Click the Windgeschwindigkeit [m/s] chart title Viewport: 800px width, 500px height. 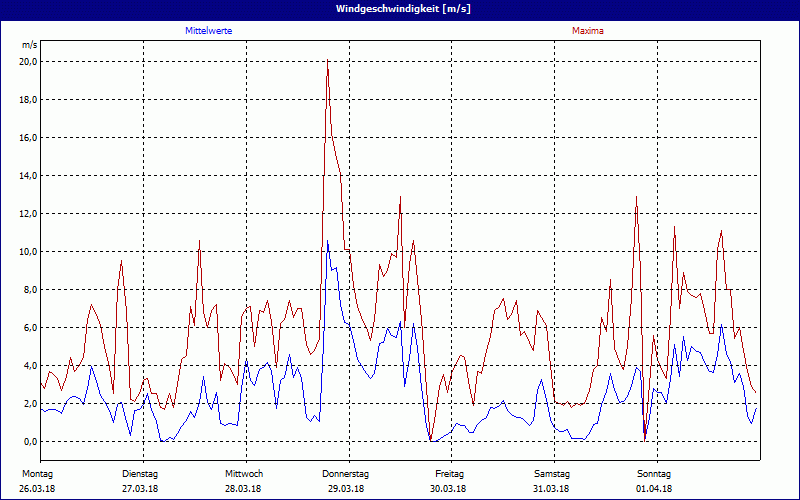click(x=403, y=9)
